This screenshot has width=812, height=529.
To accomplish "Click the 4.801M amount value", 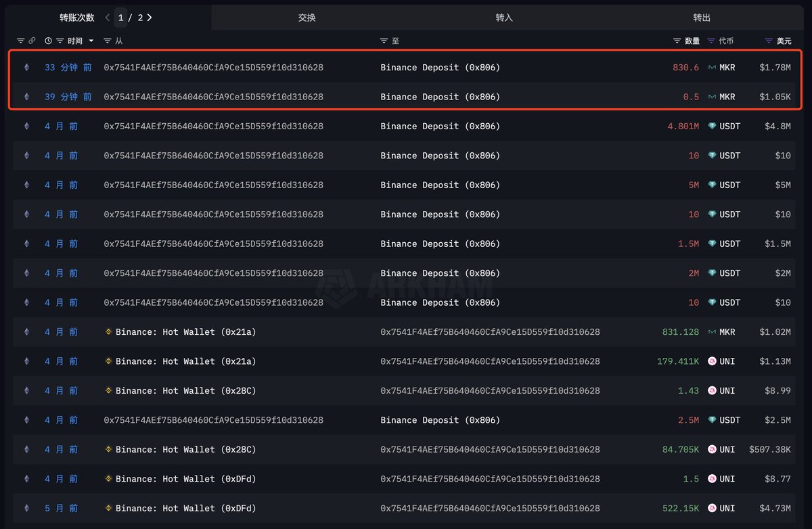I will (683, 127).
